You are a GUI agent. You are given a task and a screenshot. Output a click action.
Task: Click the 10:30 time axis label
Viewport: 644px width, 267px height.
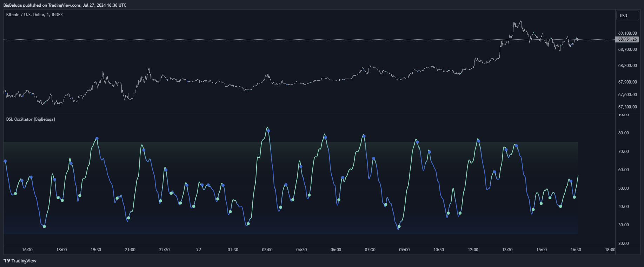tap(439, 250)
